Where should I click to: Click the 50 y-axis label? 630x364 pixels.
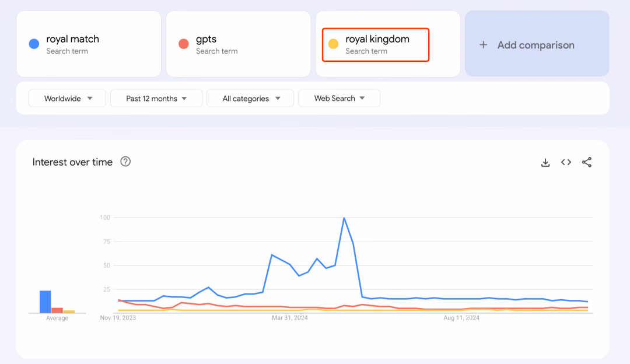pos(107,265)
